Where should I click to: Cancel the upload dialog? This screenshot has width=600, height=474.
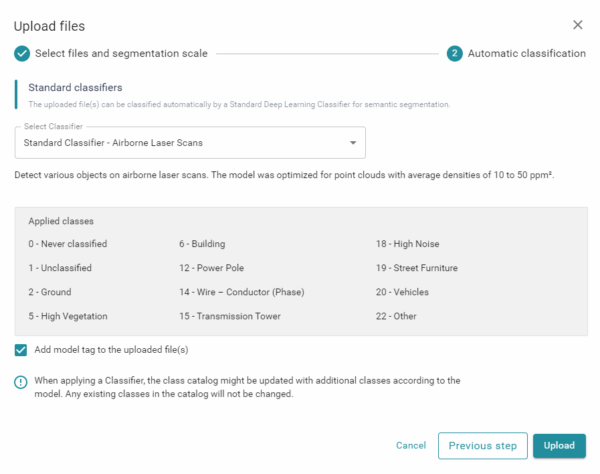coord(411,445)
